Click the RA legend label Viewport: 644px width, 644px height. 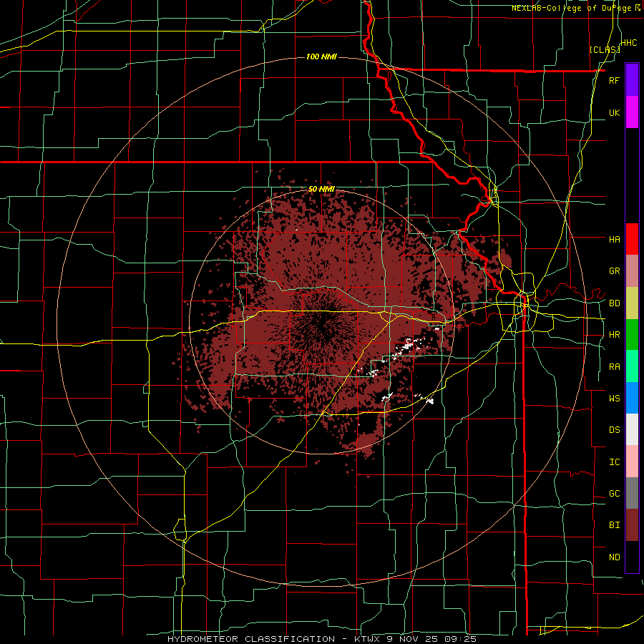(x=614, y=367)
